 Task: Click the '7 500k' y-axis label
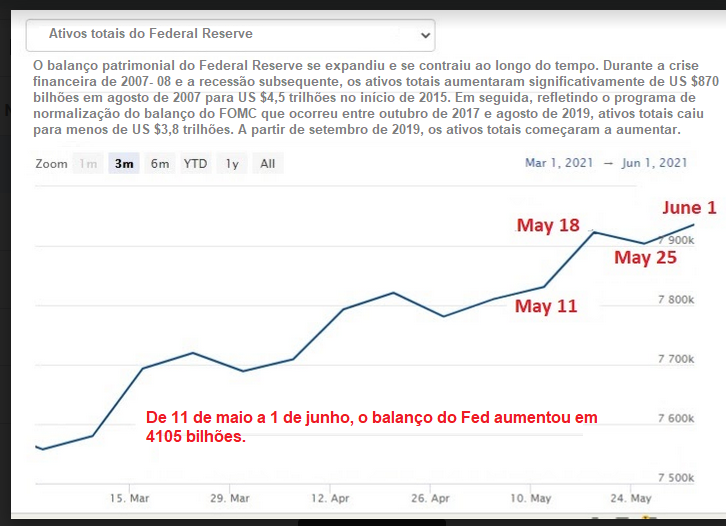click(675, 477)
